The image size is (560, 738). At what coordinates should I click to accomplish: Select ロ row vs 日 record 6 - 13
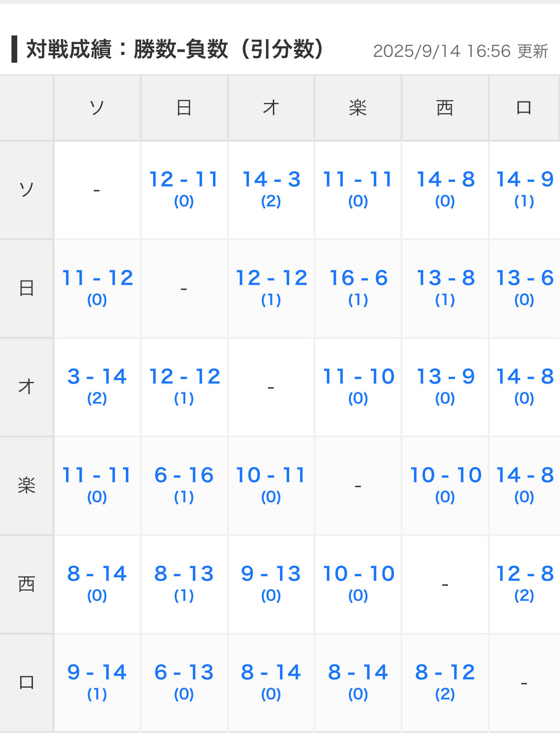(184, 673)
